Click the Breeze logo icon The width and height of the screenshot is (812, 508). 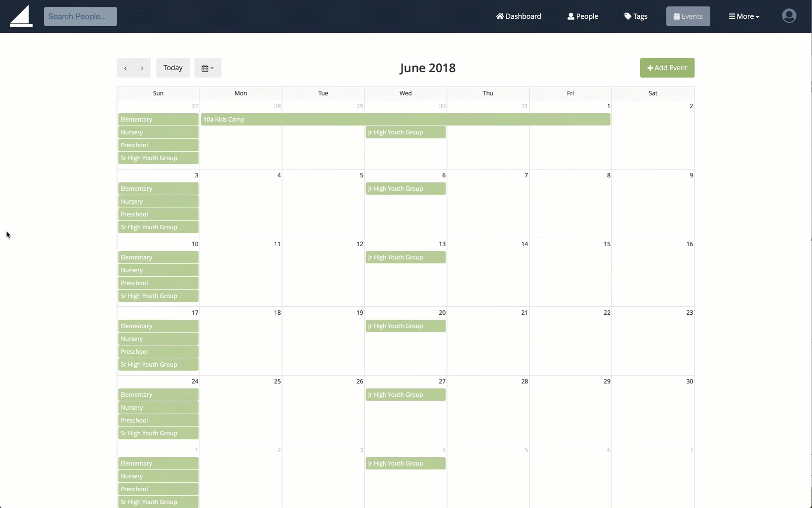(21, 15)
